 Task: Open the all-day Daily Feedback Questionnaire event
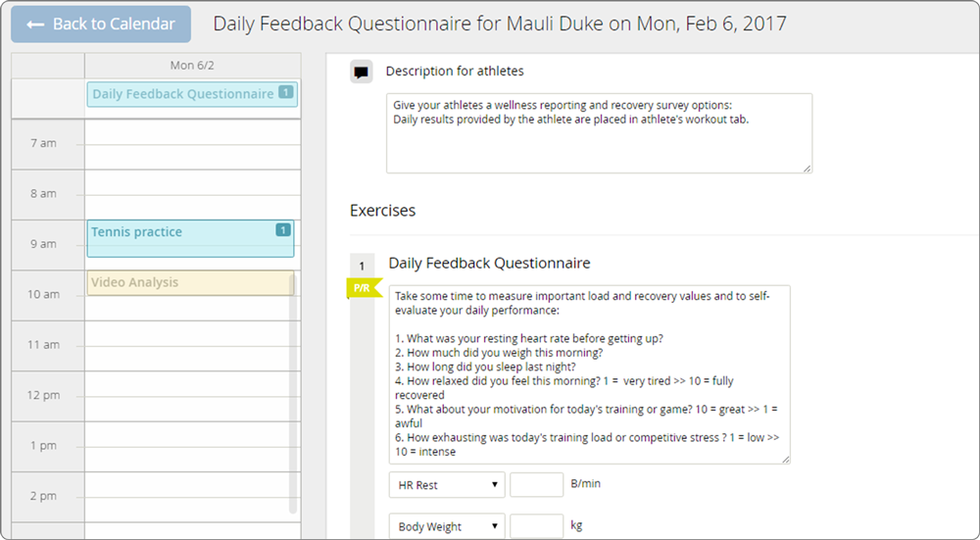click(x=182, y=94)
